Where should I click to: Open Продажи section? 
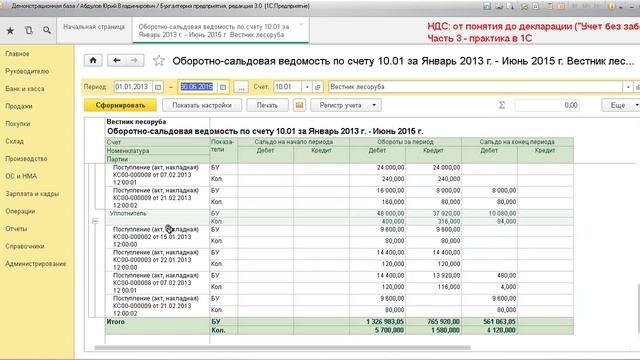[19, 106]
